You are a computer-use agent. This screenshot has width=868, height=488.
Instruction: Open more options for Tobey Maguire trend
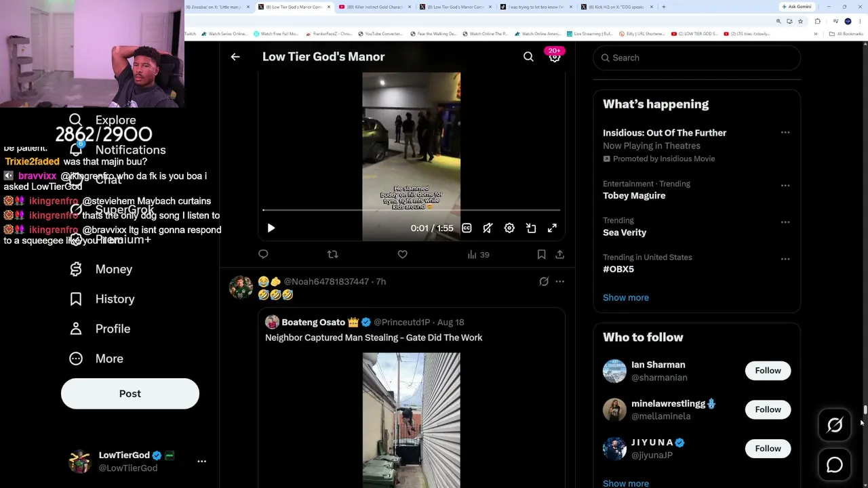pos(785,185)
